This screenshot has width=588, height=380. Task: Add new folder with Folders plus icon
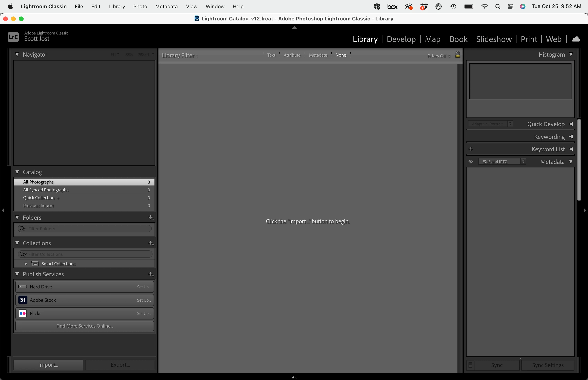point(151,217)
